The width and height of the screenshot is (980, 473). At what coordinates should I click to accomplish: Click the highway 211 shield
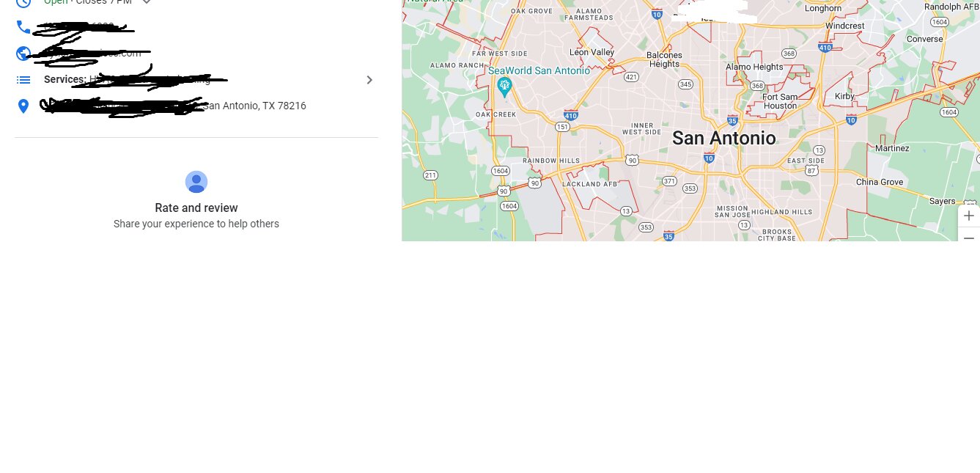point(430,175)
